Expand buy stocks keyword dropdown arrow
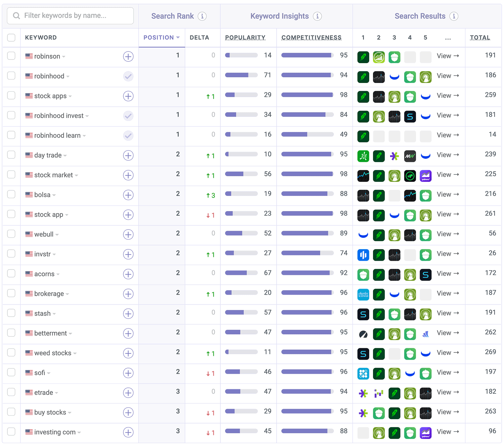 tap(70, 413)
